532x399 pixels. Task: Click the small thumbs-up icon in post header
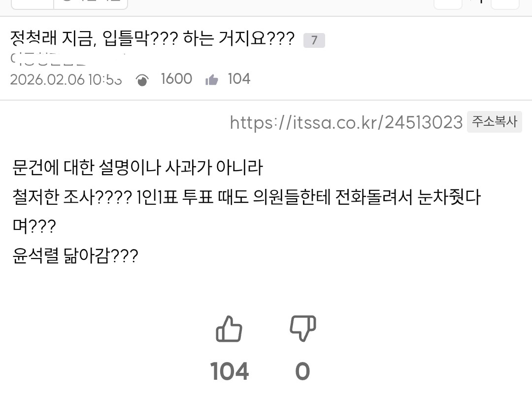pos(212,80)
